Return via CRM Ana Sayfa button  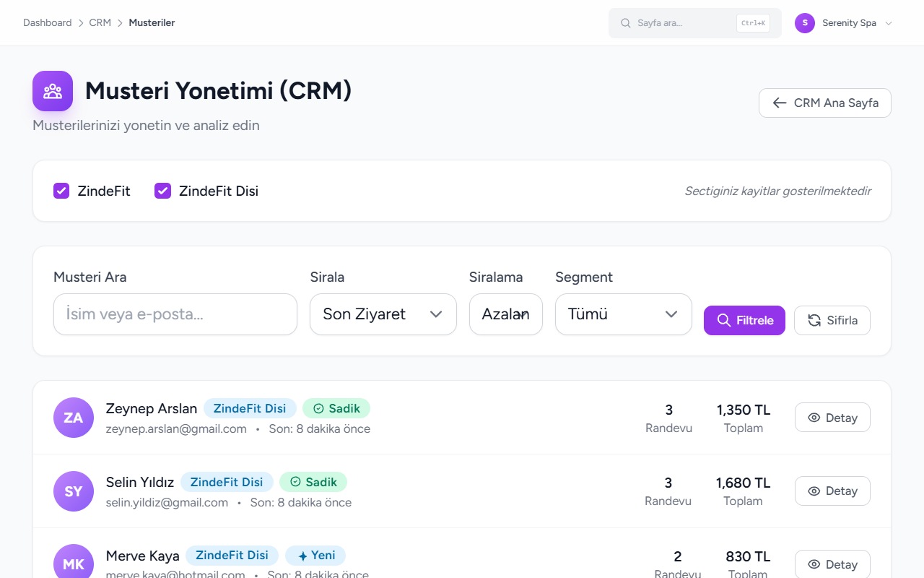pos(825,103)
